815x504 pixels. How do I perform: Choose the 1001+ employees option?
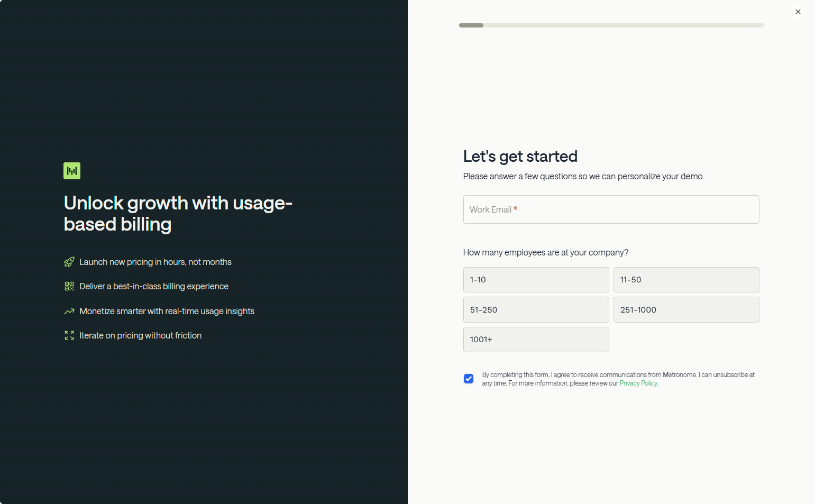click(536, 340)
